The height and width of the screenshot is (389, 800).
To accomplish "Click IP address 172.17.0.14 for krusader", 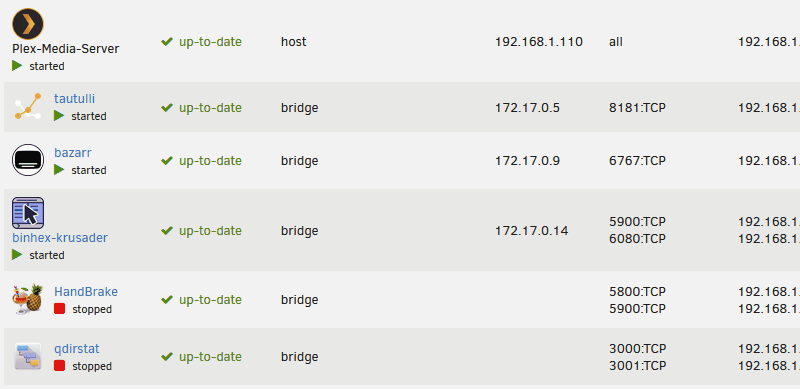I will click(x=531, y=231).
